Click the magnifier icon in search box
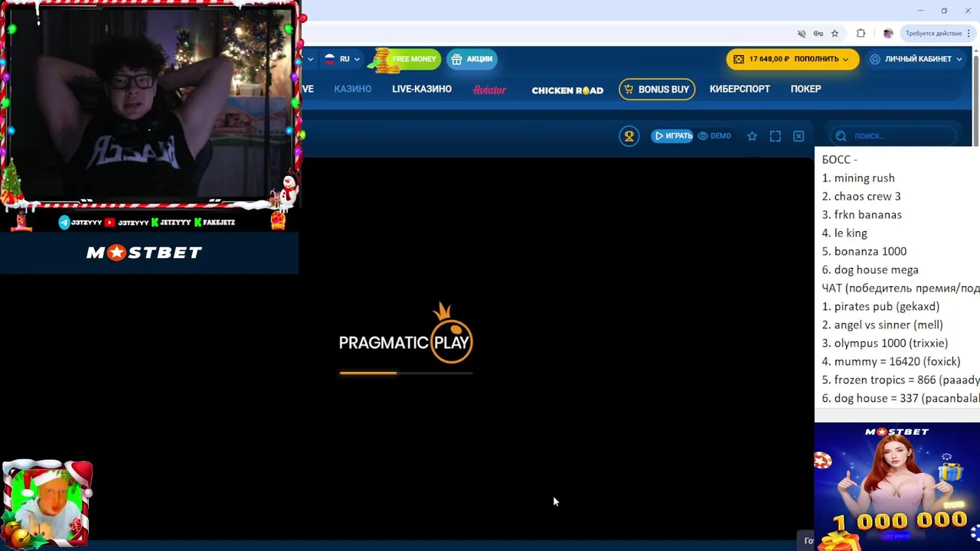 pos(841,135)
